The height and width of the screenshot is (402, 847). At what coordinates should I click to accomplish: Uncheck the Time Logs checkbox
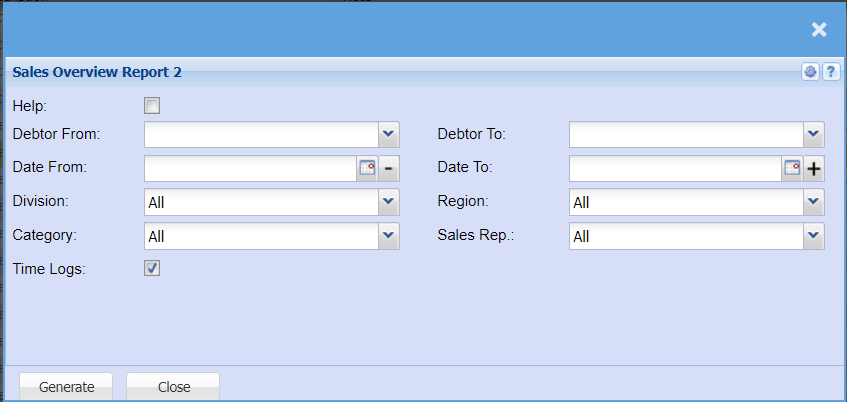(x=152, y=268)
